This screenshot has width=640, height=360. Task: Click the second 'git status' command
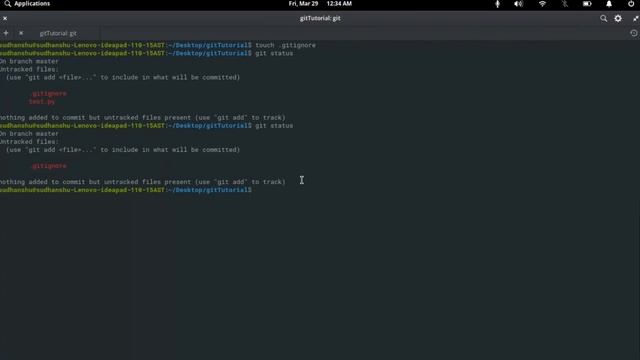point(274,126)
